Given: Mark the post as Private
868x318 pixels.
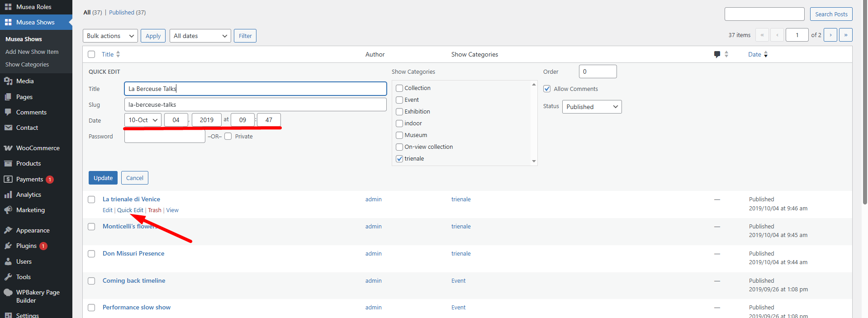Looking at the screenshot, I should 228,136.
